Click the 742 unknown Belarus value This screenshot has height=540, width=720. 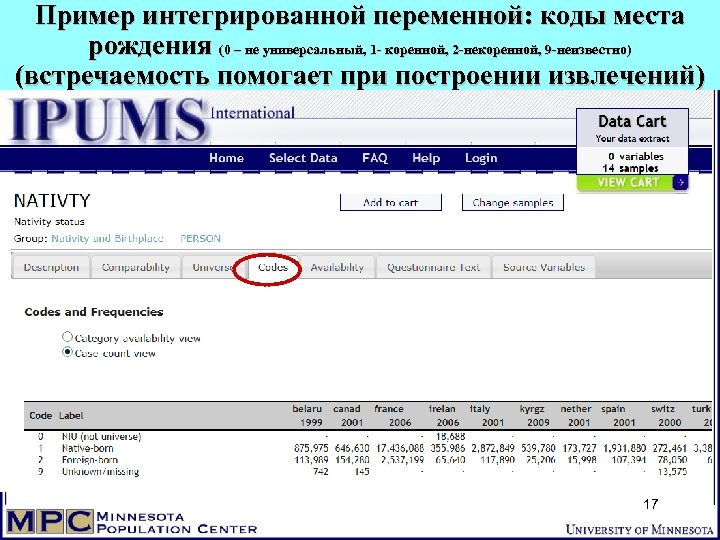(320, 471)
